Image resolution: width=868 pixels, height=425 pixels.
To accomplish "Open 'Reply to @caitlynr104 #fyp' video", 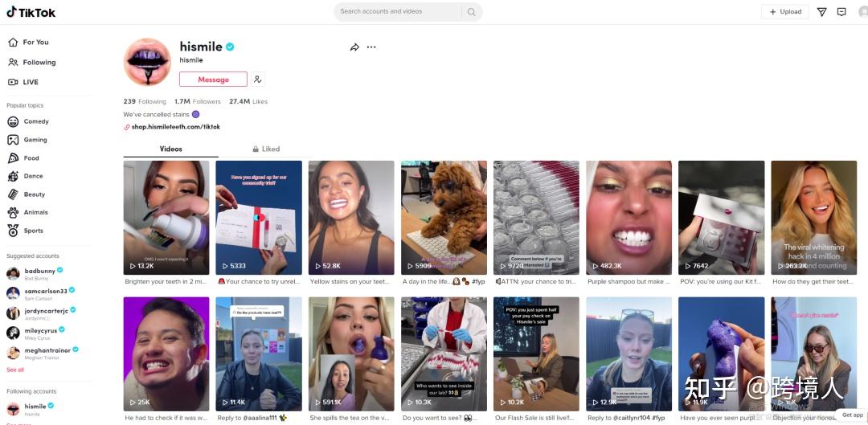I will (628, 354).
